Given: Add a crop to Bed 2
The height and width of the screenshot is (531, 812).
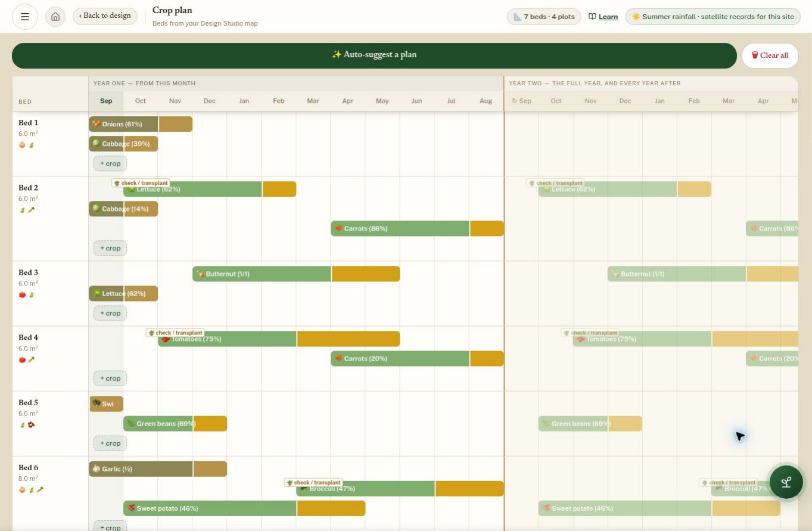Looking at the screenshot, I should [110, 248].
